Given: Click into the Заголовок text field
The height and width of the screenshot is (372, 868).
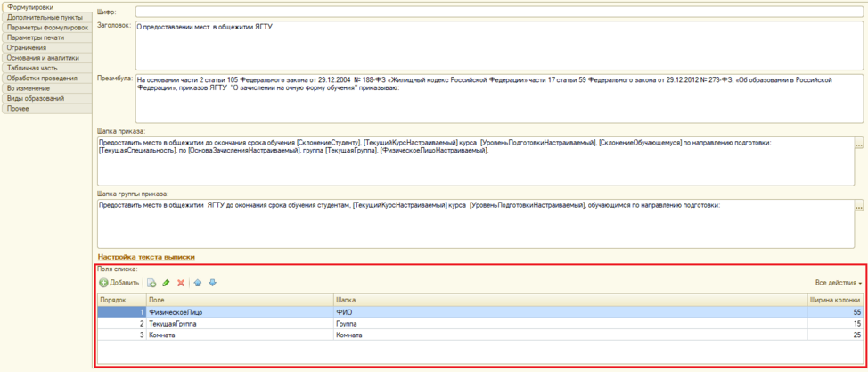Looking at the screenshot, I should tap(499, 45).
